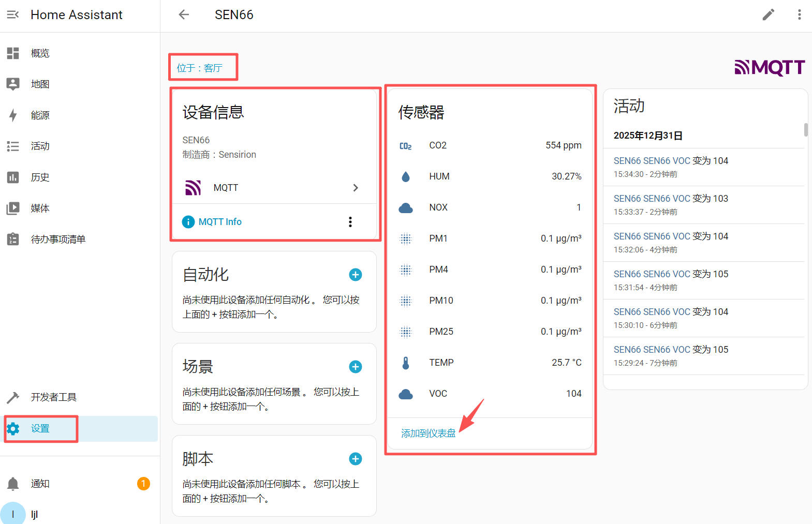Add a new script with plus icon
This screenshot has height=524, width=812.
355,459
